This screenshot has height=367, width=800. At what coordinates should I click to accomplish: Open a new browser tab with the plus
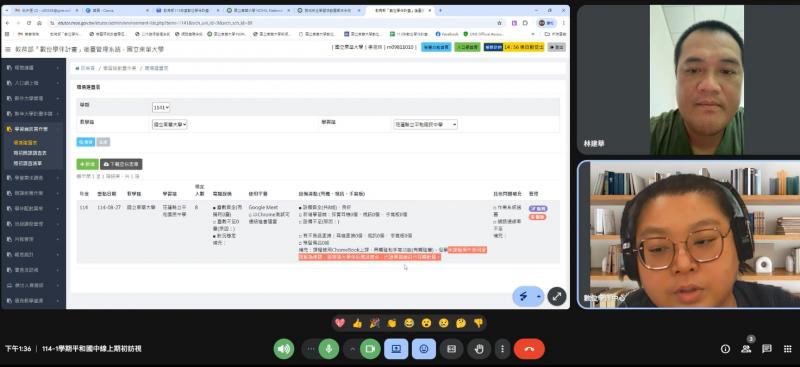pyautogui.click(x=440, y=10)
